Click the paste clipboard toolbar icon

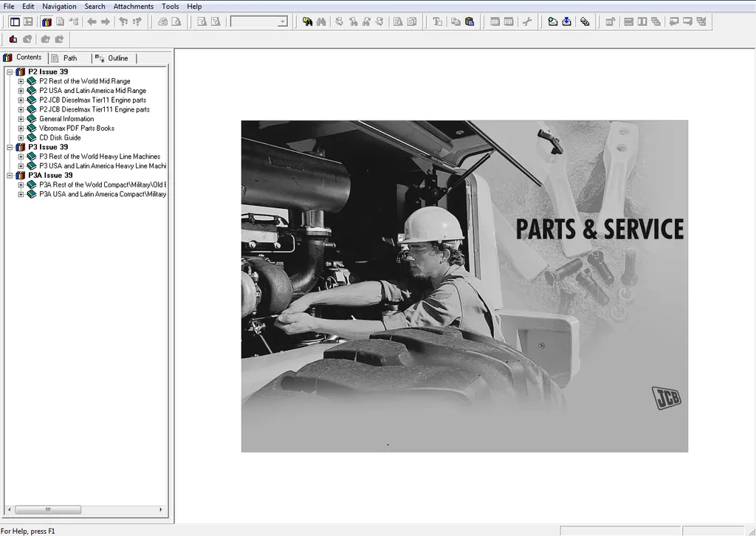[469, 21]
